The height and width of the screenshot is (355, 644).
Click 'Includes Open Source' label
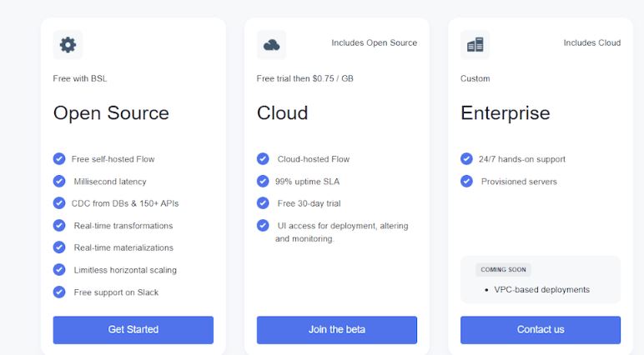coord(375,42)
